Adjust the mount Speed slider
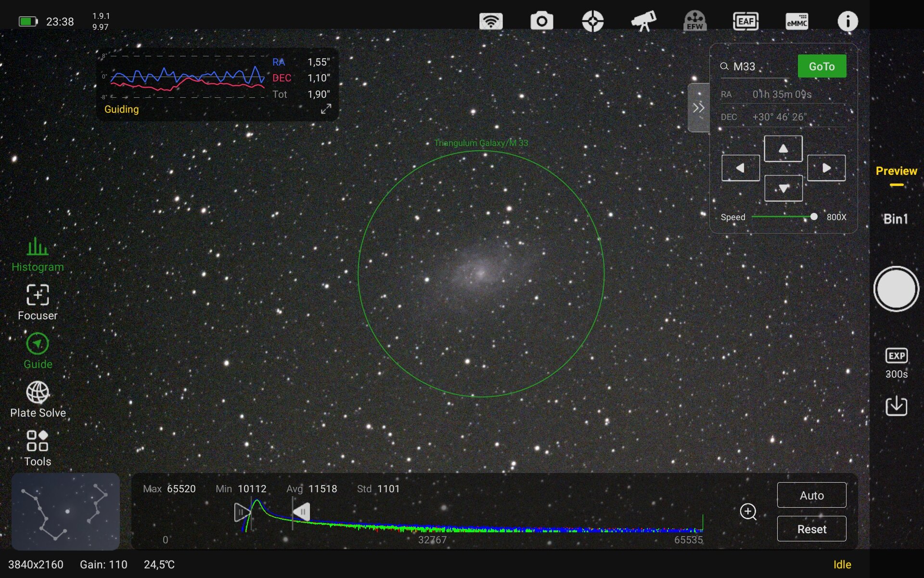 pos(813,217)
